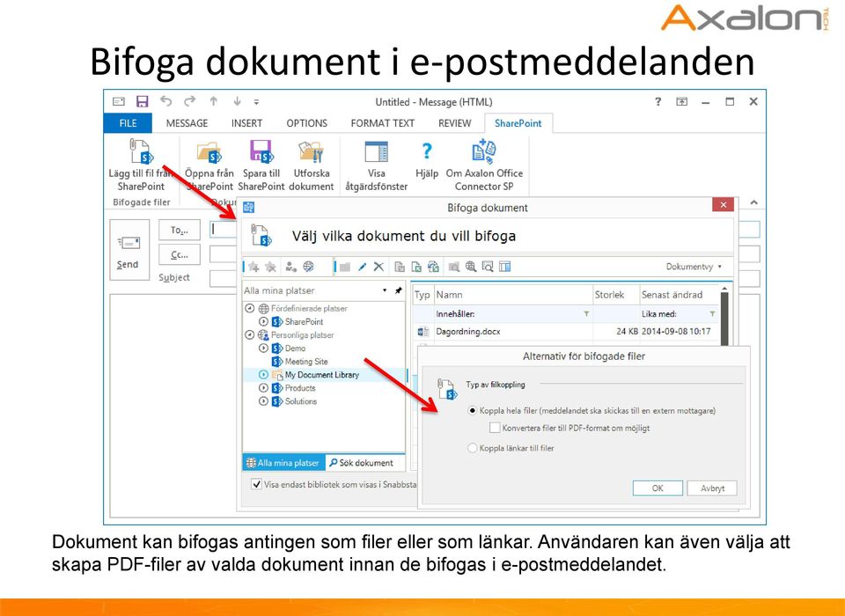Click the refresh document toolbar icon

point(433,267)
